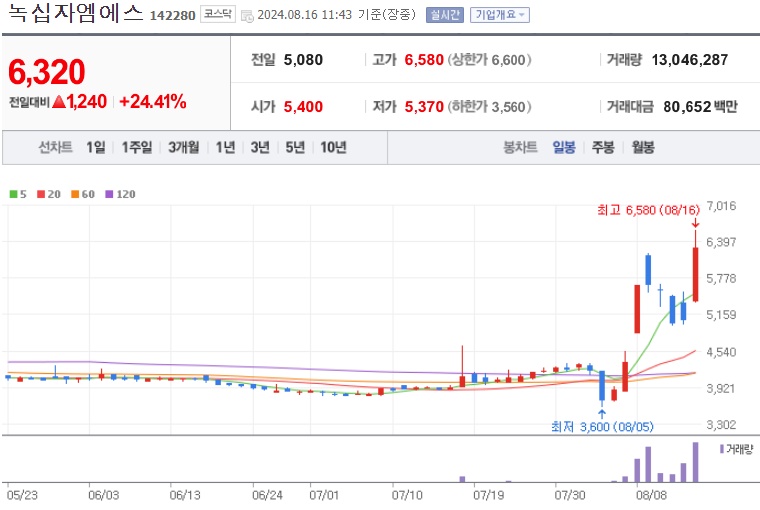Click the stock code 142280

coord(173,16)
